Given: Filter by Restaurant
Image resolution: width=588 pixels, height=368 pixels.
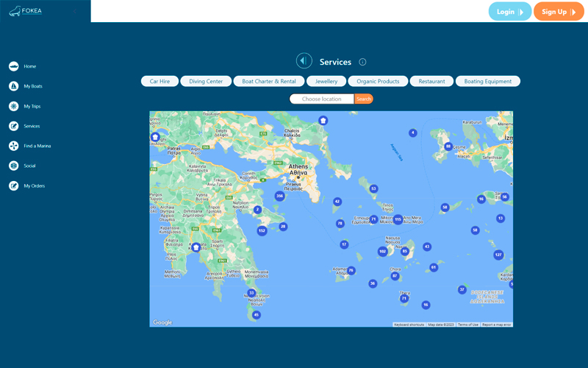Looking at the screenshot, I should coord(431,81).
